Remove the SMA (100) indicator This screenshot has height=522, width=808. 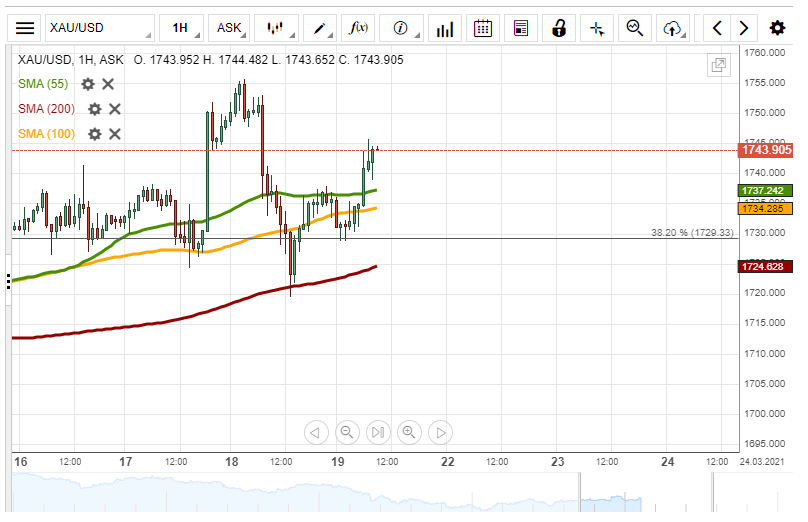point(115,134)
